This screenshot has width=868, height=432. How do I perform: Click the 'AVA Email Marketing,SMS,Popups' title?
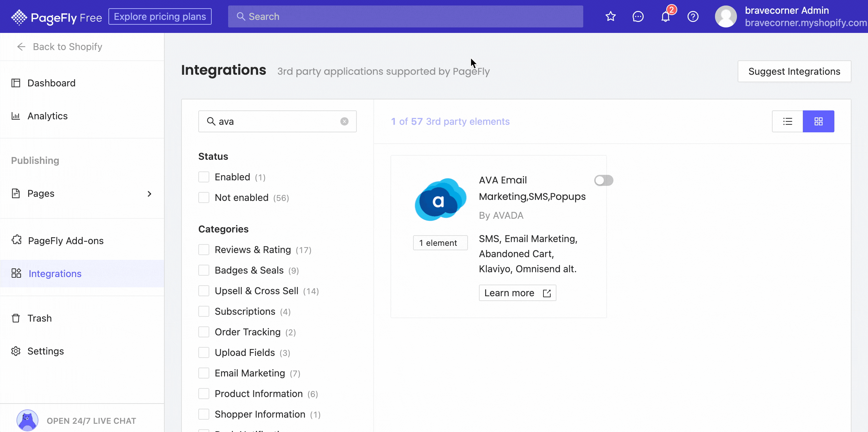click(x=532, y=188)
